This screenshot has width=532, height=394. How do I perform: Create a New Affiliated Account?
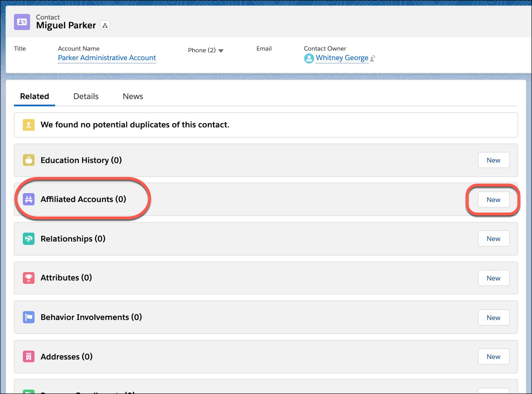[x=493, y=200]
